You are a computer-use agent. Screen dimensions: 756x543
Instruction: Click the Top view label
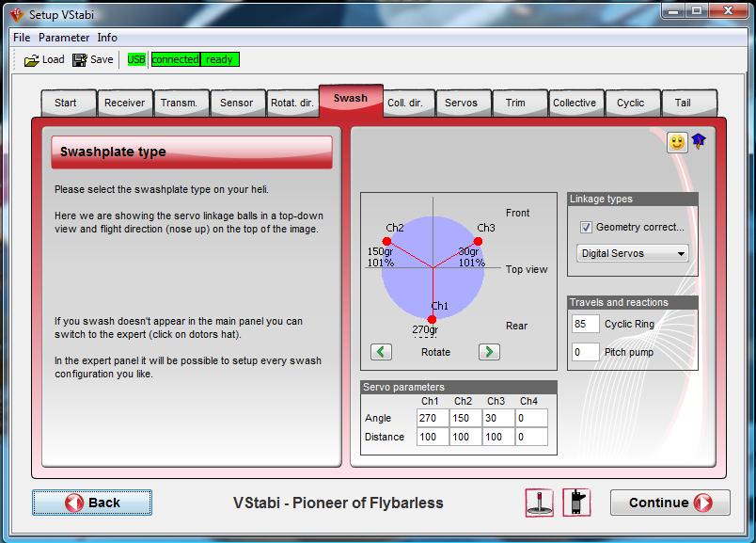(527, 269)
